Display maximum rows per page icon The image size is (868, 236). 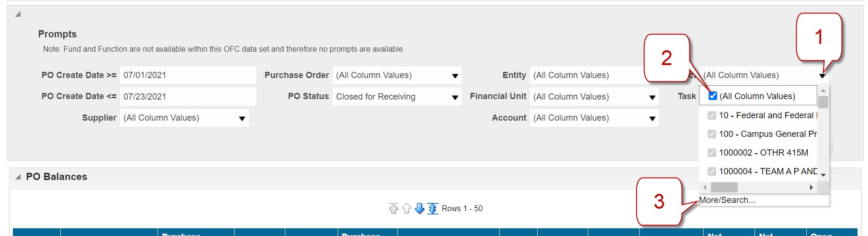tap(432, 208)
